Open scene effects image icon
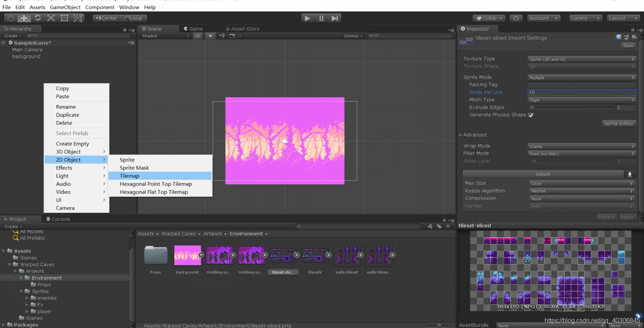Image resolution: width=644 pixels, height=328 pixels. point(232,36)
